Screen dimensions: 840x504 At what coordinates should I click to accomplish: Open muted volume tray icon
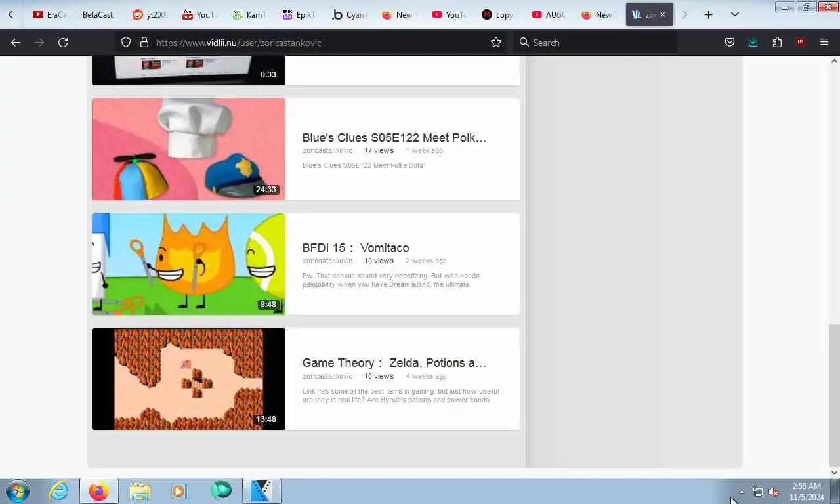pyautogui.click(x=774, y=492)
